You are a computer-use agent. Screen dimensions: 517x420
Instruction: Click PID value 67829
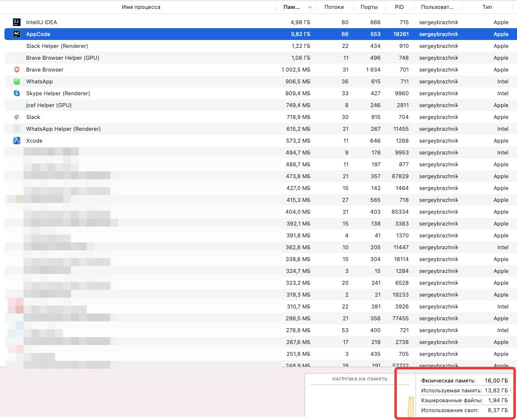tap(400, 176)
